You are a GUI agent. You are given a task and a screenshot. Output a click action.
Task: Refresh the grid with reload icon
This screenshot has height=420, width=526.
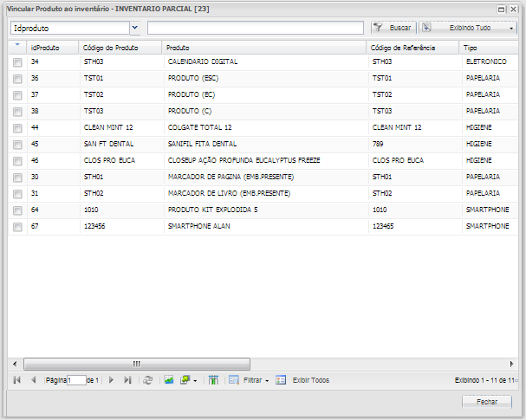147,380
